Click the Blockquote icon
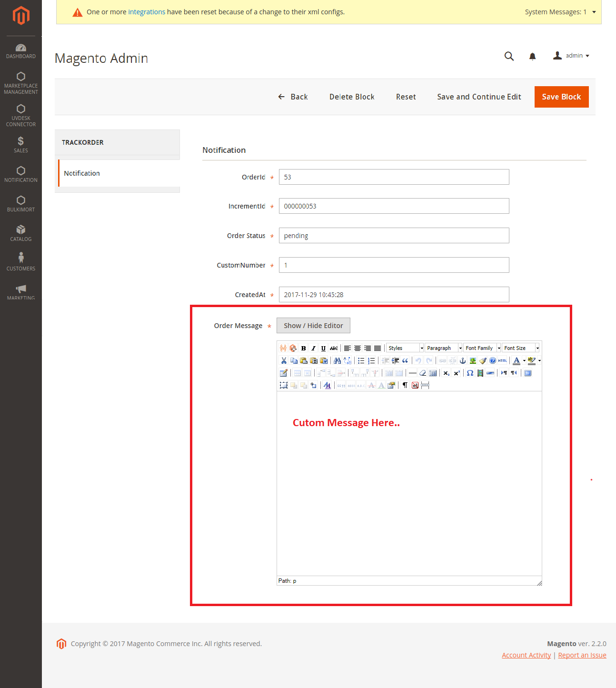Image resolution: width=616 pixels, height=688 pixels. click(405, 361)
